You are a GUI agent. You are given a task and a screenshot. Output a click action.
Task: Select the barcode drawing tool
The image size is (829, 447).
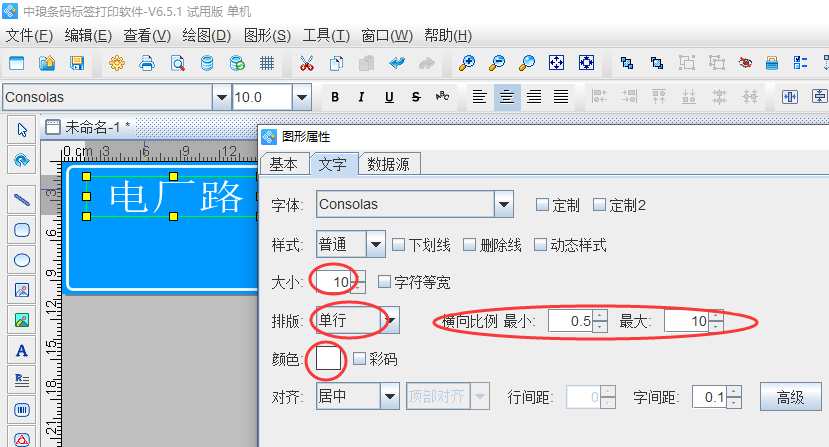tap(22, 410)
